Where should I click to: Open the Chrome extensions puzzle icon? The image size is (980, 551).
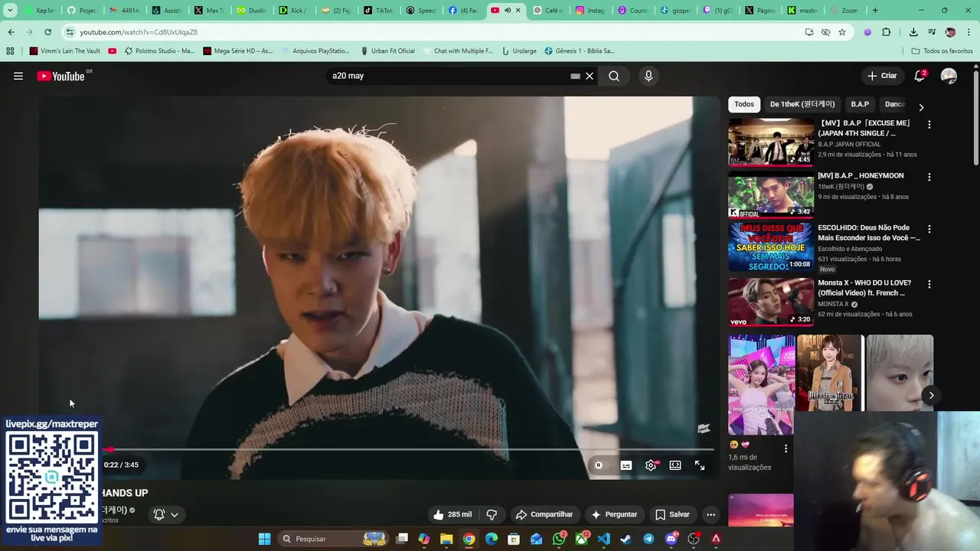[887, 32]
